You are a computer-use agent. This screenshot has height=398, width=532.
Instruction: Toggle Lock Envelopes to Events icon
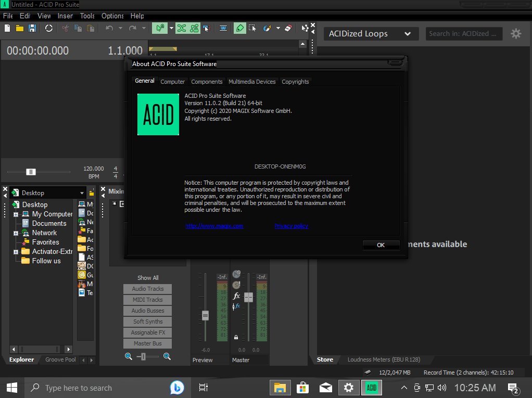click(194, 28)
